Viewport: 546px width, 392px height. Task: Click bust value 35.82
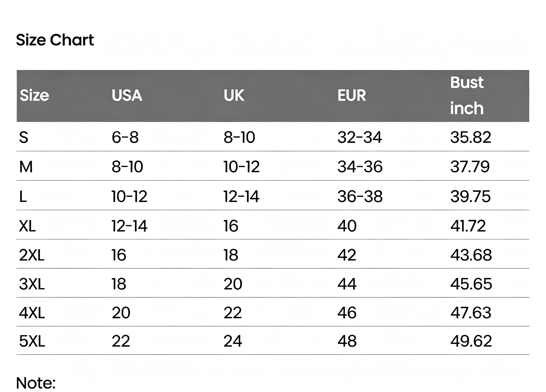(x=471, y=137)
